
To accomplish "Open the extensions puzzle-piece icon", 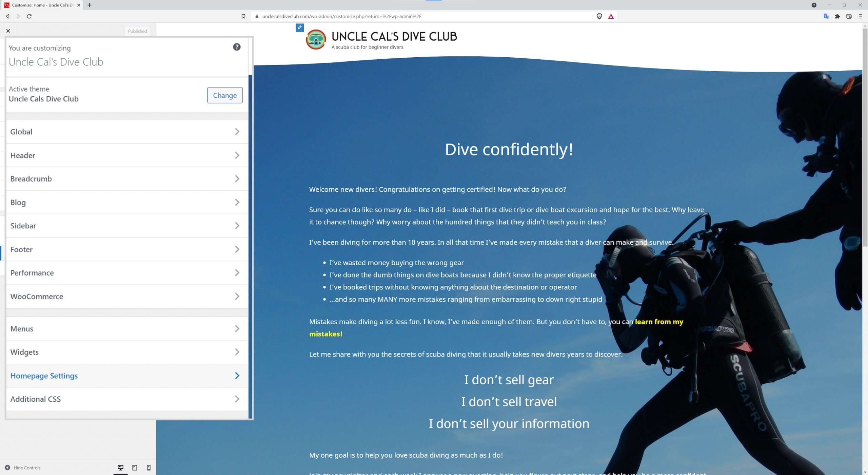I will pyautogui.click(x=837, y=16).
